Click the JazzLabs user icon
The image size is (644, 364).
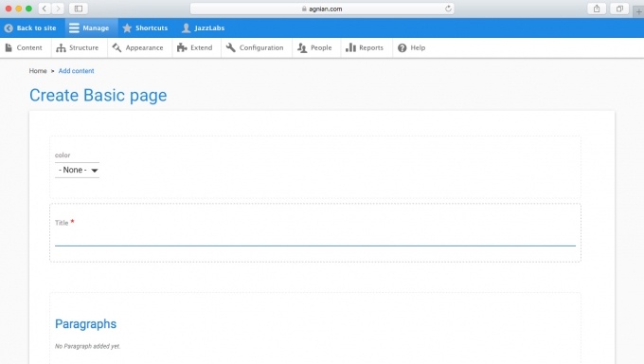tap(186, 28)
